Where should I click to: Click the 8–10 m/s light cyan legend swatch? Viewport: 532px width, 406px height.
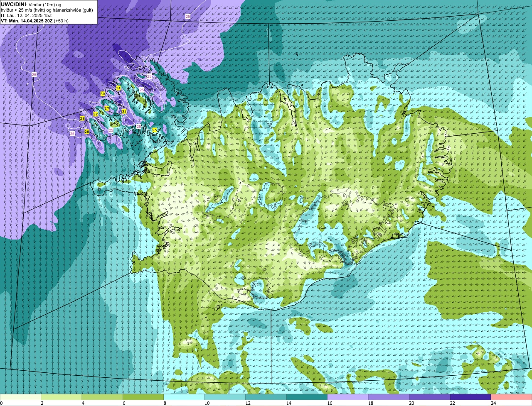185,397
